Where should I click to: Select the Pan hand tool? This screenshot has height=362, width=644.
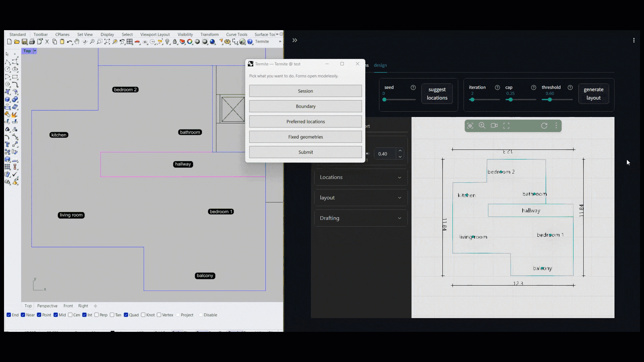pos(77,42)
